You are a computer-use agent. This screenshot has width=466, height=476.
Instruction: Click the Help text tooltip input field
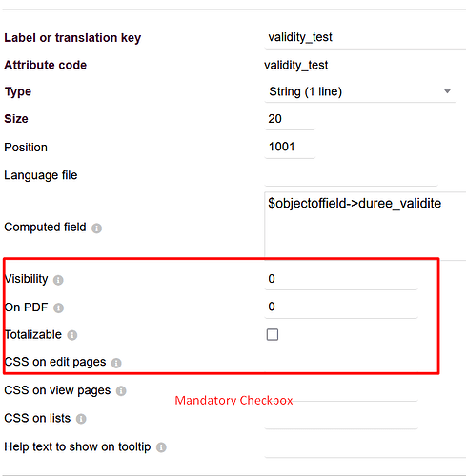(365, 447)
